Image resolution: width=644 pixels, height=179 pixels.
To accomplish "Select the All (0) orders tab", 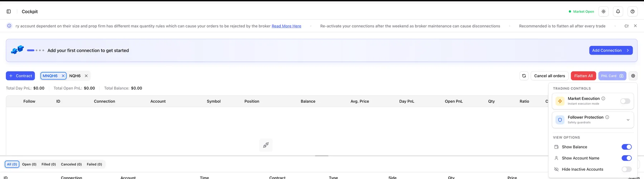I will [12, 164].
